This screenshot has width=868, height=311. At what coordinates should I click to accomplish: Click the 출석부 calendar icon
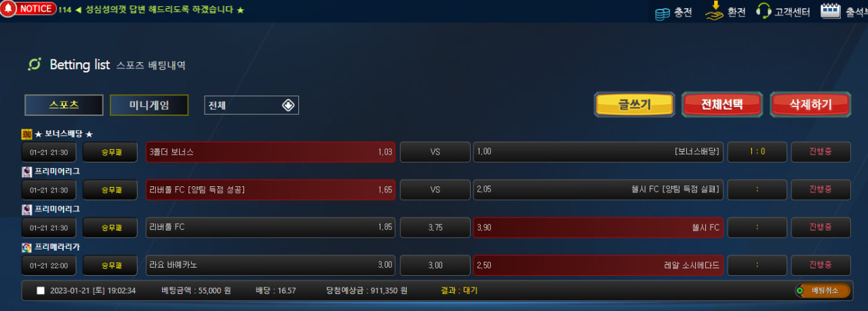pos(831,10)
